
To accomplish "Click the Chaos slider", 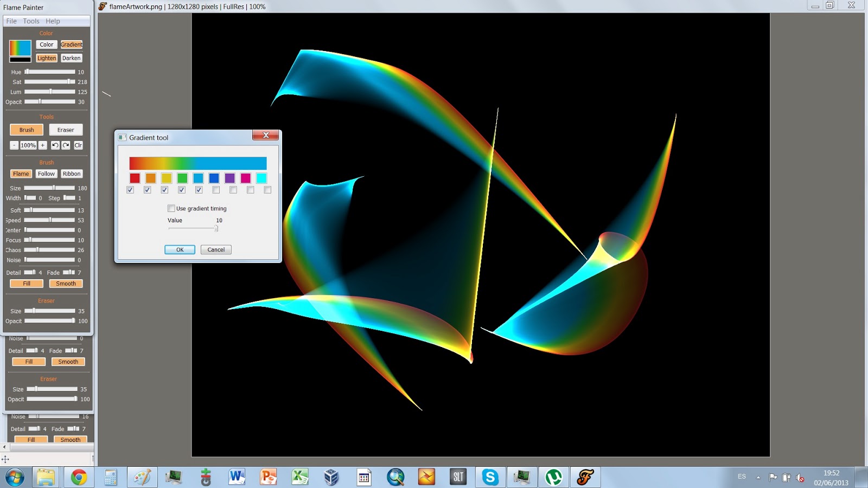I will click(50, 250).
